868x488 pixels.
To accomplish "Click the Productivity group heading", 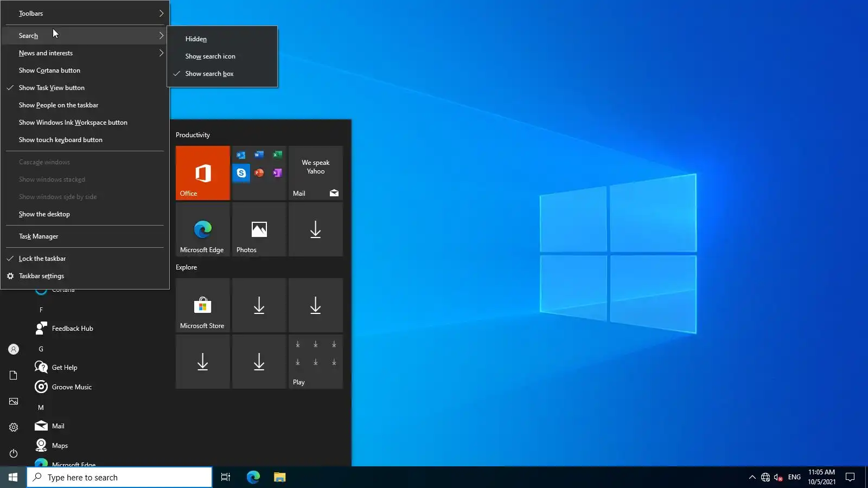I will (193, 135).
